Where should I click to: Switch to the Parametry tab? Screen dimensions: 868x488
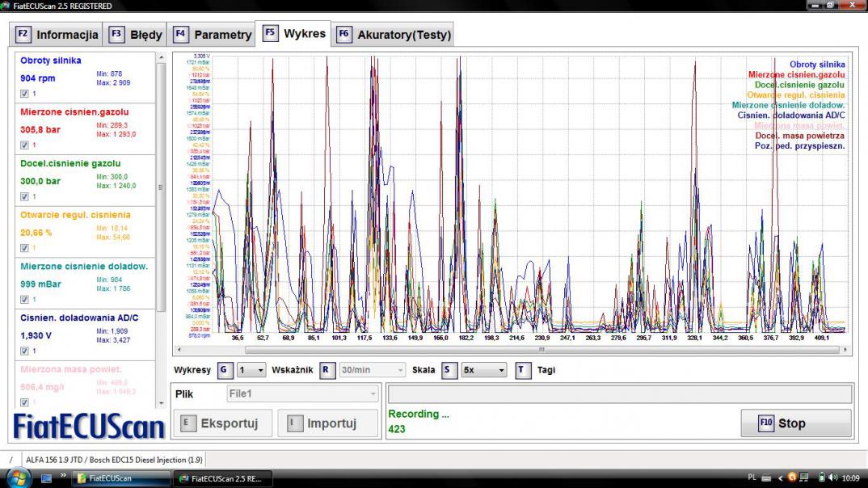tap(213, 35)
